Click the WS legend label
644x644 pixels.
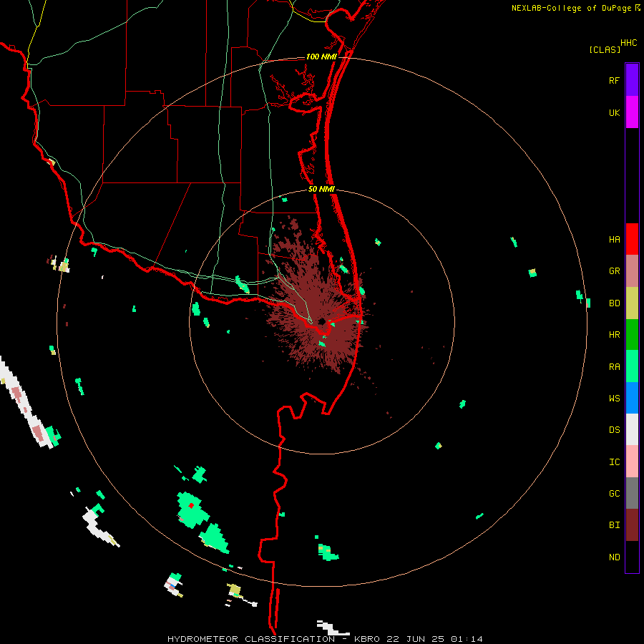tap(614, 399)
